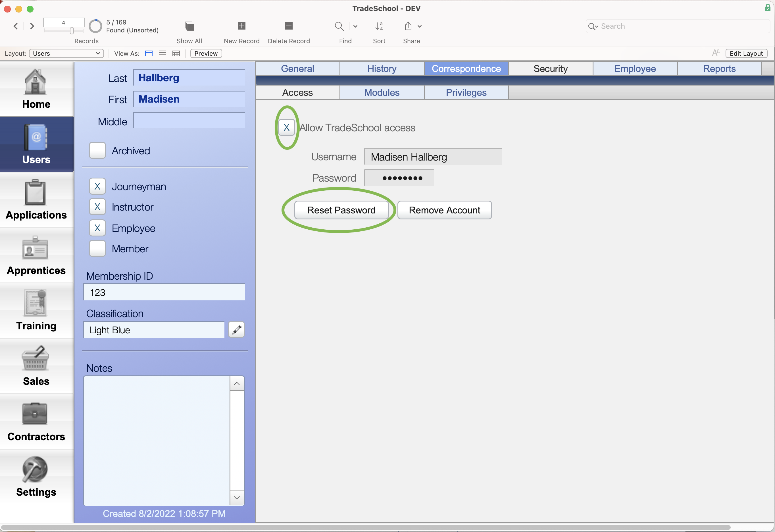Click the Show All icon

click(189, 26)
